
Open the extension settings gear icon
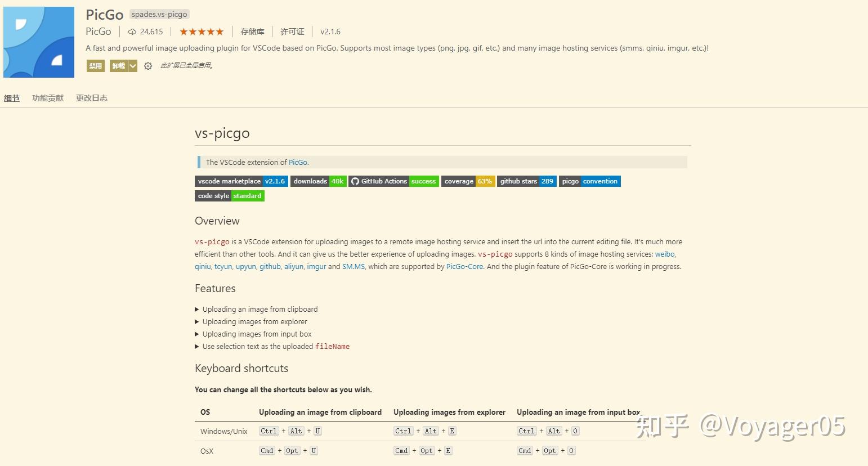click(x=148, y=66)
